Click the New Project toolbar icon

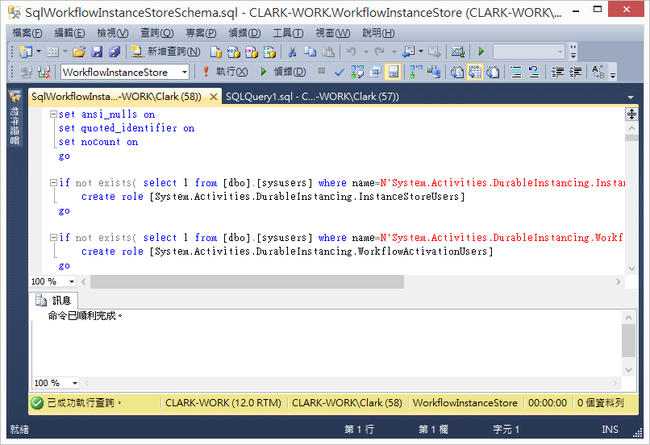click(x=26, y=51)
